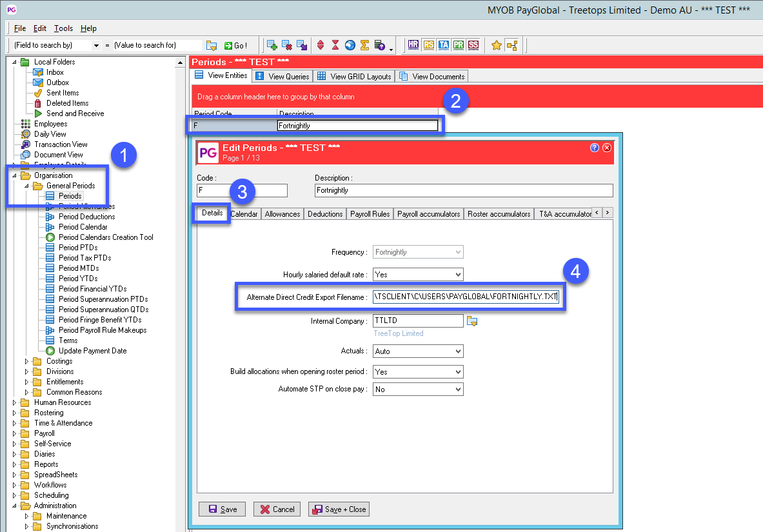This screenshot has width=763, height=532.
Task: Click the SS self-service module icon
Action: tap(473, 45)
